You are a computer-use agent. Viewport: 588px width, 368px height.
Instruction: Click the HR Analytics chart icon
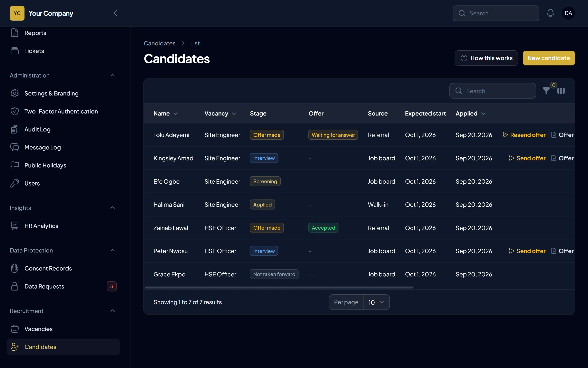coord(14,226)
